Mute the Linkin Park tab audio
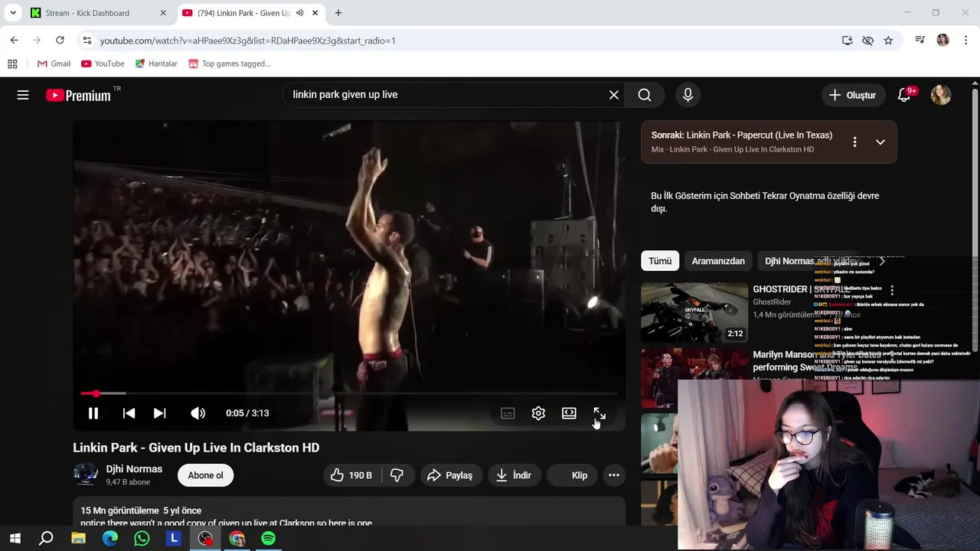The width and height of the screenshot is (980, 551). pyautogui.click(x=300, y=13)
